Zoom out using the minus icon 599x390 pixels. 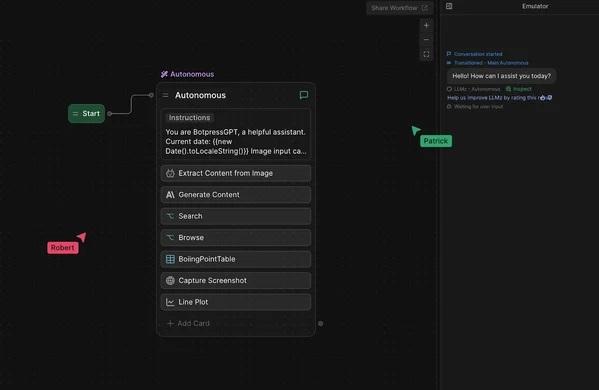426,40
